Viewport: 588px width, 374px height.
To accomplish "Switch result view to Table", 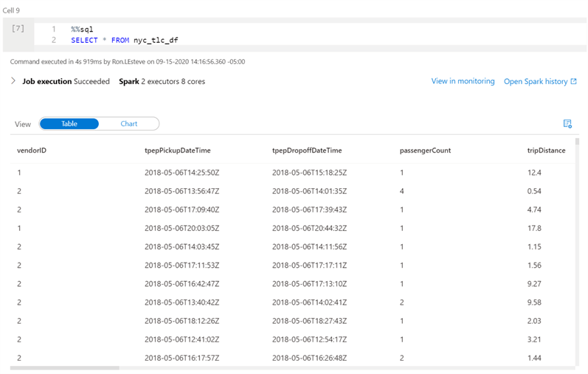I will [69, 124].
